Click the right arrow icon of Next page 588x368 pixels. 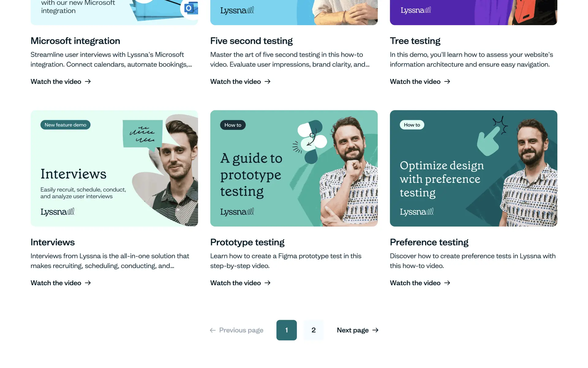[375, 330]
